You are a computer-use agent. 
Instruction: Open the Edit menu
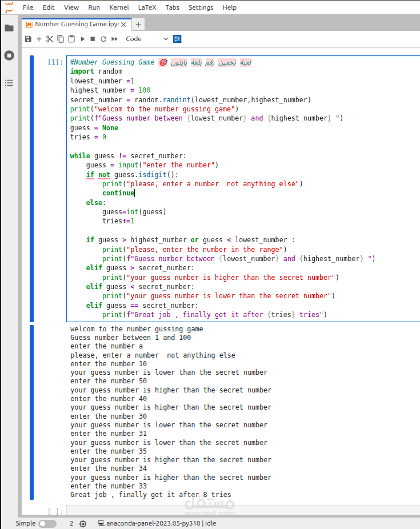[x=49, y=7]
